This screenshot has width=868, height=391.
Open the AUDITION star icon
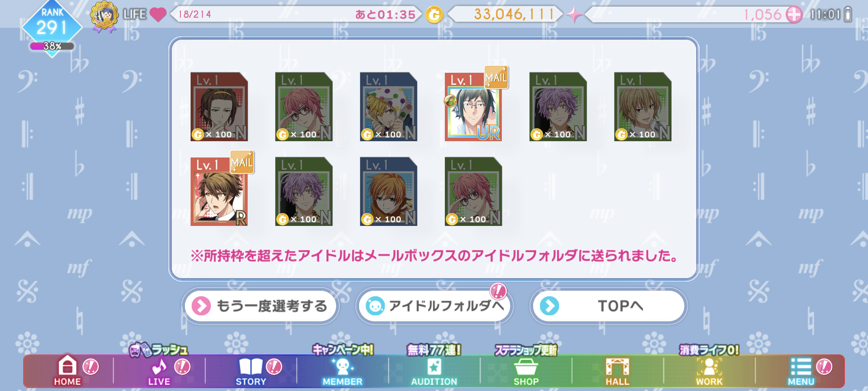point(434,366)
